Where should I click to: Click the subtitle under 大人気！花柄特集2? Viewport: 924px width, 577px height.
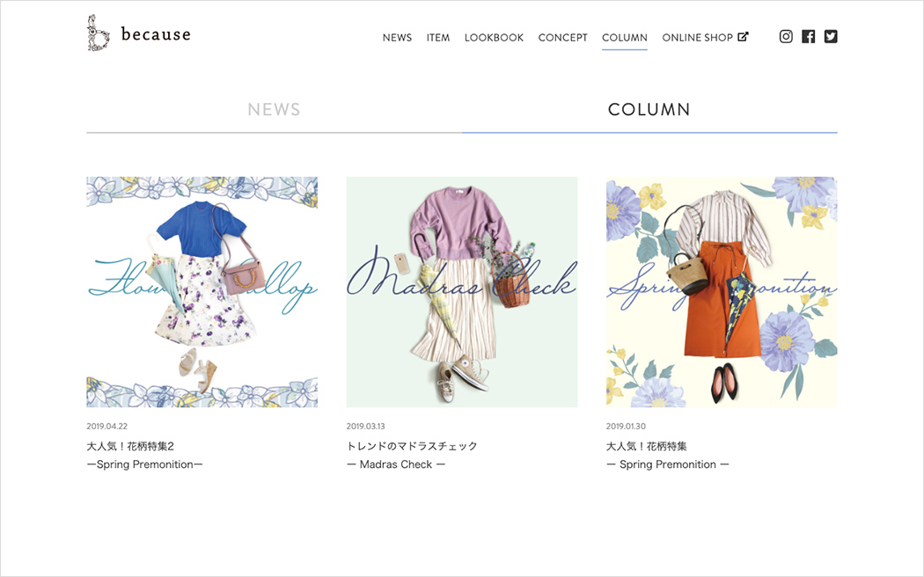[x=144, y=464]
